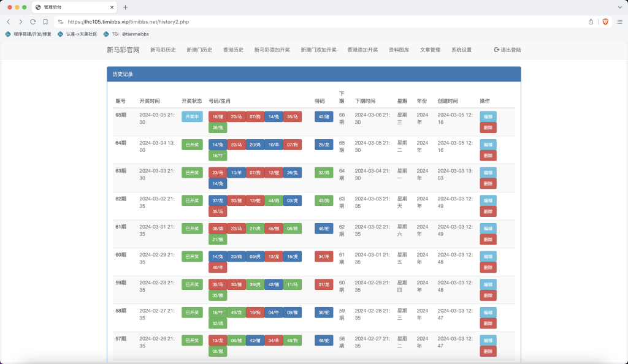Open 系统设置 in navigation bar
This screenshot has height=364, width=628.
[461, 50]
